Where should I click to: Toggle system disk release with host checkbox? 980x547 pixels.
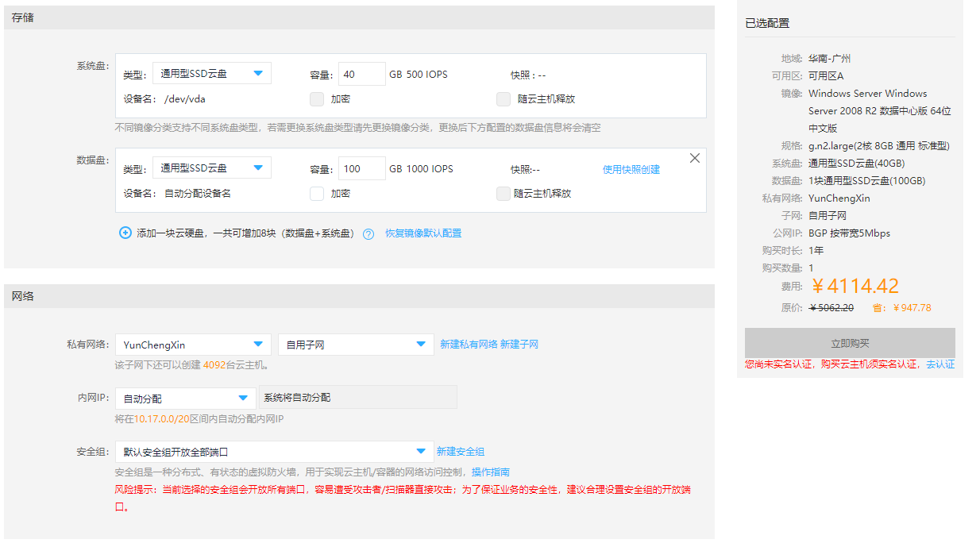point(503,99)
